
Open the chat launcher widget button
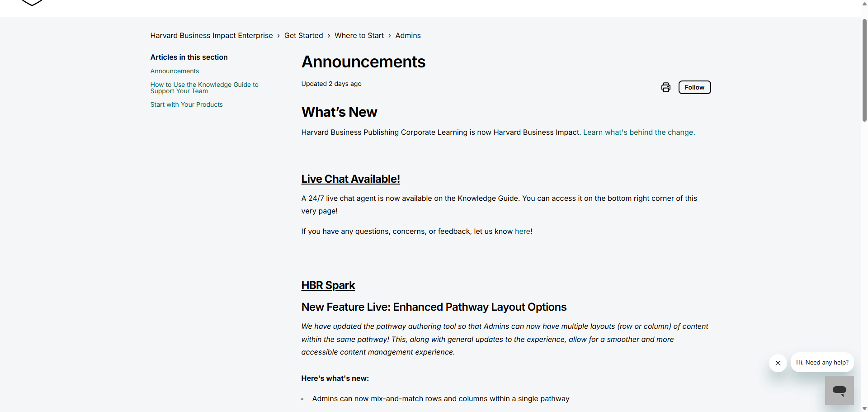tap(839, 390)
